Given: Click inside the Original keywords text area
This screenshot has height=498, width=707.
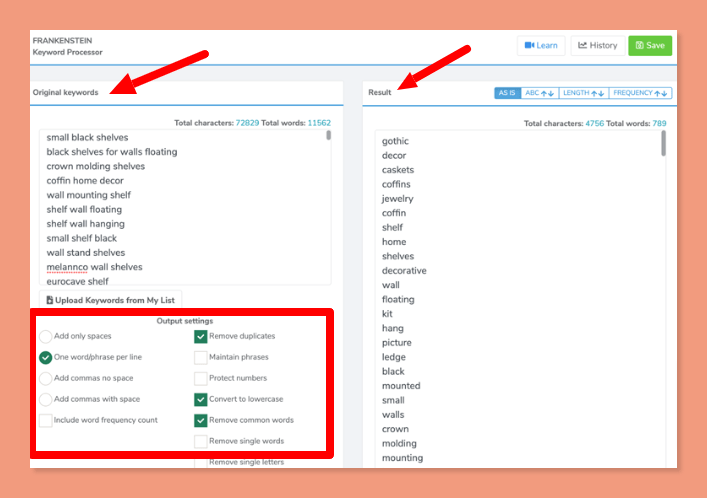Looking at the screenshot, I should [185, 208].
